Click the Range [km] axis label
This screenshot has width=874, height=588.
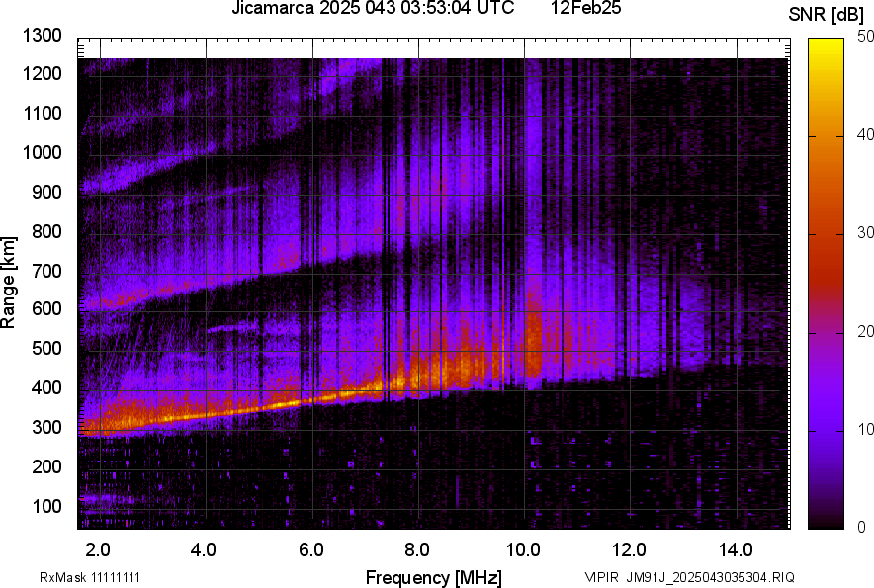click(9, 283)
